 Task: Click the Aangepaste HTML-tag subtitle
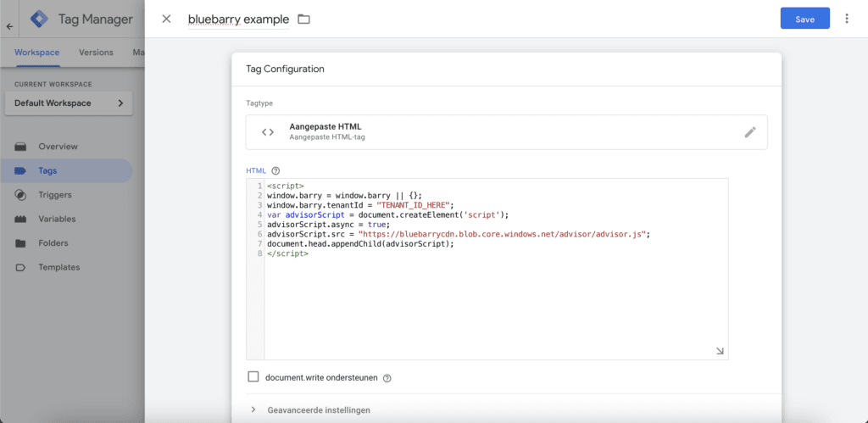pos(327,137)
